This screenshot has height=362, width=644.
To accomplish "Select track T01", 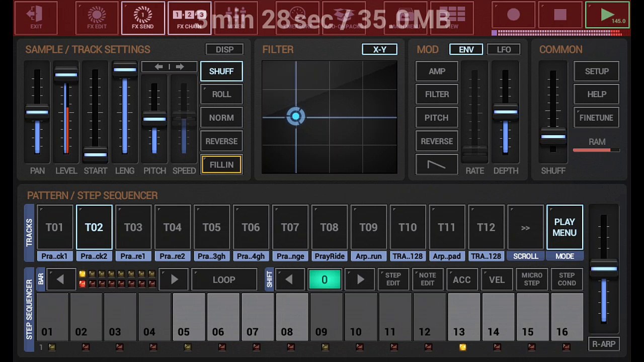I will (55, 227).
